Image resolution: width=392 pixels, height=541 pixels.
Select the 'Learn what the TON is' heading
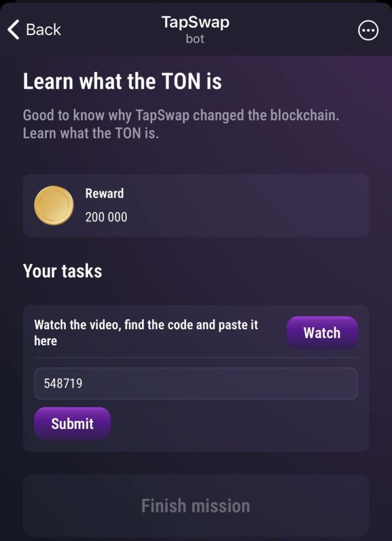(x=122, y=81)
